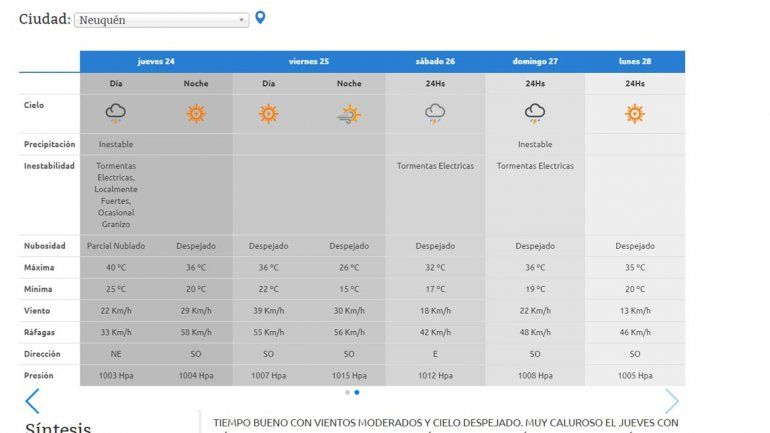Click the sun icon for viernes Día
This screenshot has width=770, height=433.
[x=268, y=113]
